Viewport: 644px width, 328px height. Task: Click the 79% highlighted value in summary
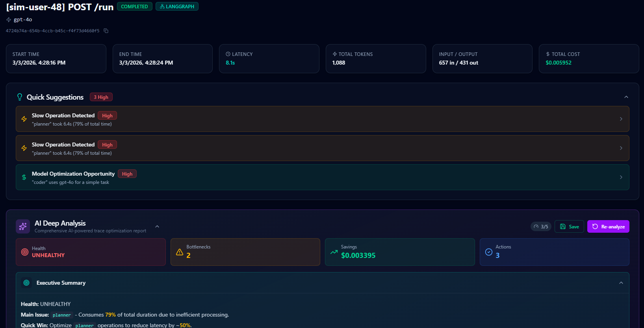pyautogui.click(x=110, y=315)
